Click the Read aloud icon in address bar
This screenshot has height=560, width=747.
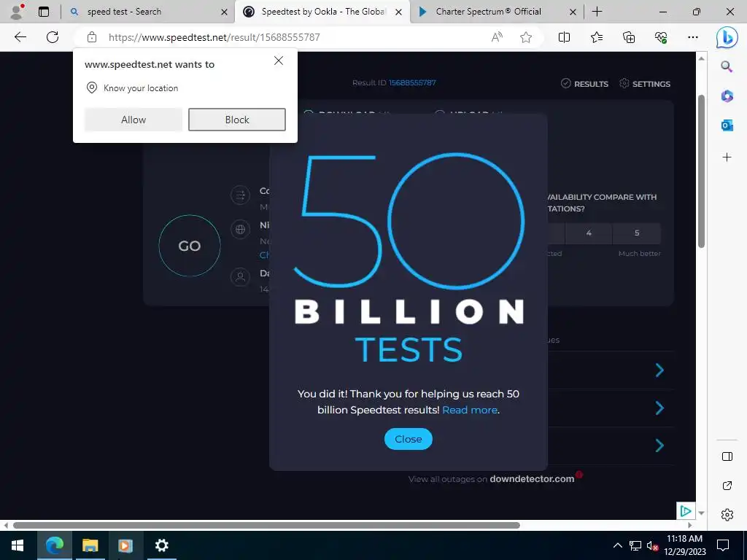click(497, 37)
